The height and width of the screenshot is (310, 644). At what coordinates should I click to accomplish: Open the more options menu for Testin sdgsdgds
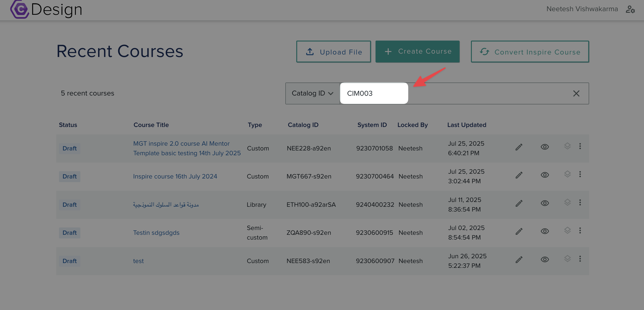[x=580, y=230]
